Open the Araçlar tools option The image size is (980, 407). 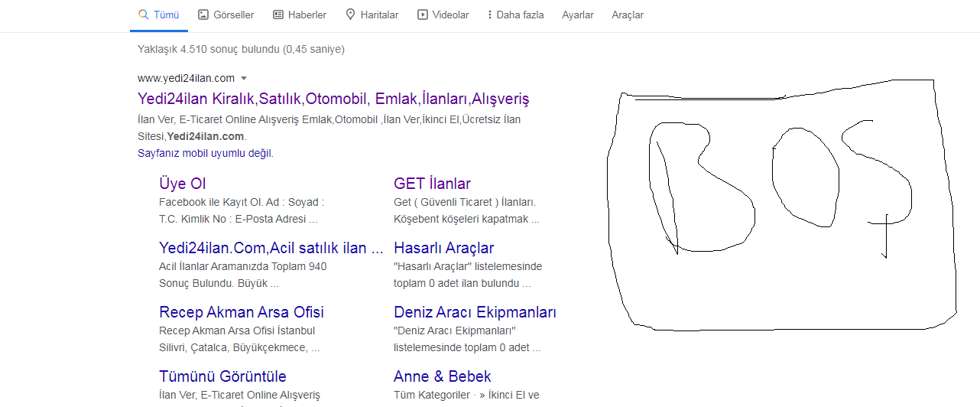tap(628, 15)
